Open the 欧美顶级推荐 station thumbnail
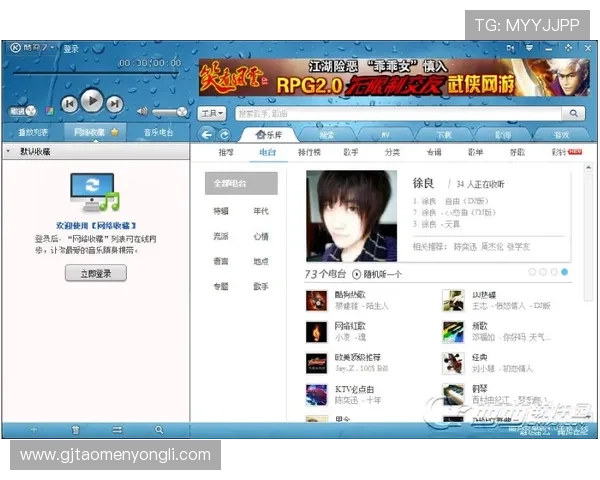This screenshot has height=480, width=600. click(x=316, y=363)
